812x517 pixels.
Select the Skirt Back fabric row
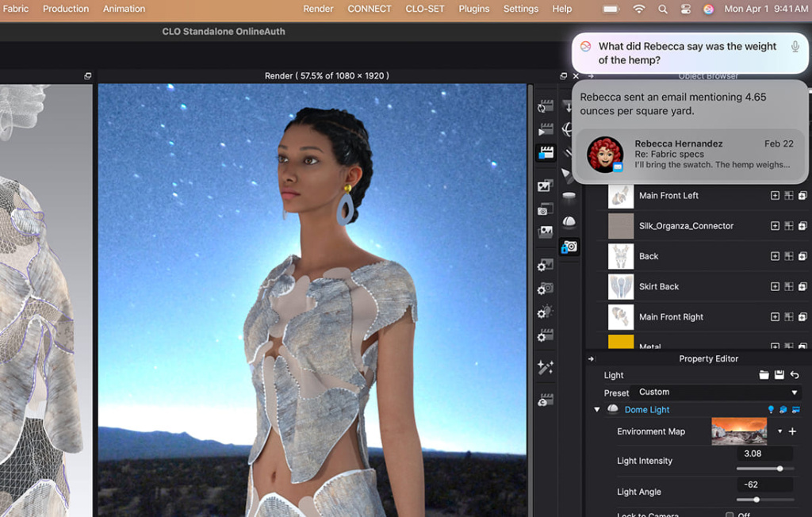click(x=703, y=286)
